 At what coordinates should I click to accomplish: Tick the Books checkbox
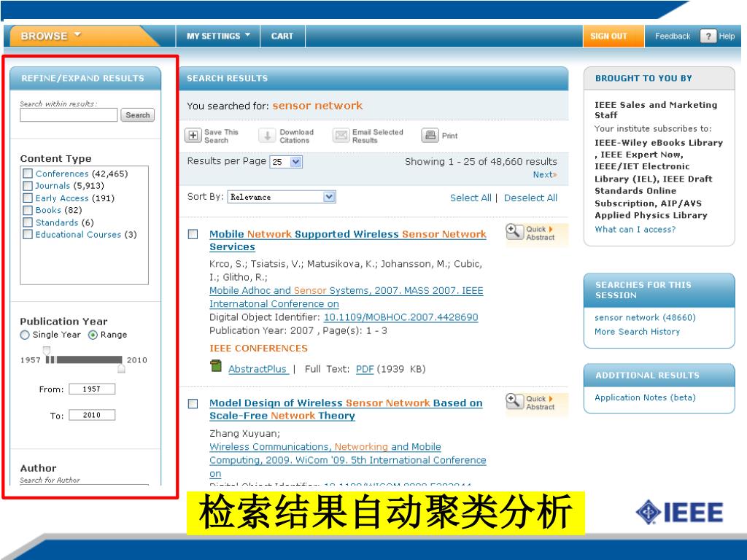28,210
